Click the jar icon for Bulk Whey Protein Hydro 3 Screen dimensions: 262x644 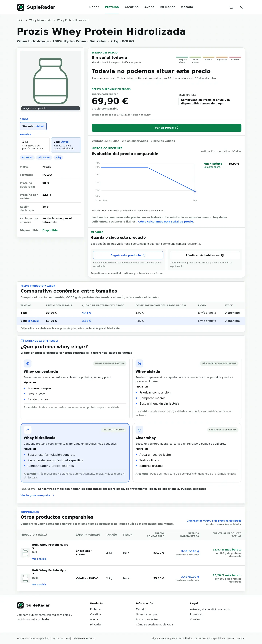pos(25,552)
